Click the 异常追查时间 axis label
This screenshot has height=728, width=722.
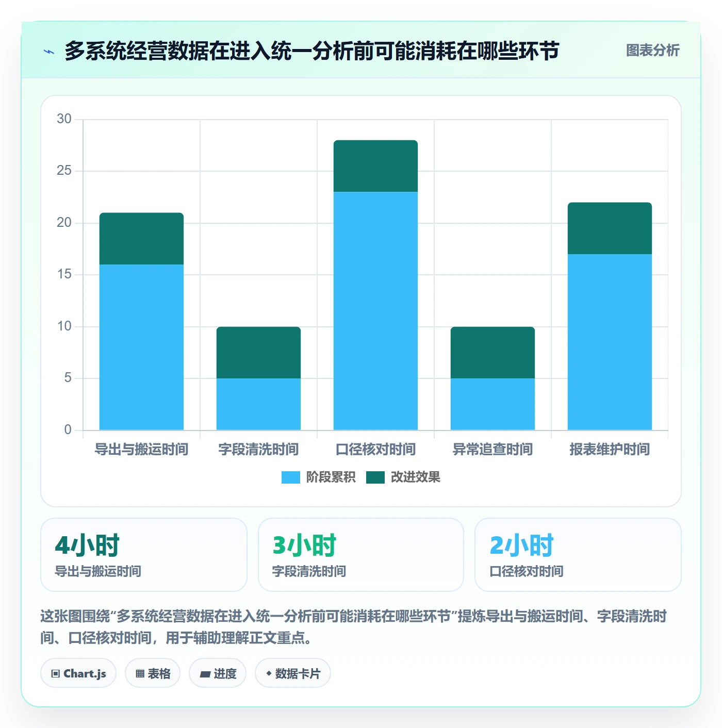coord(493,450)
